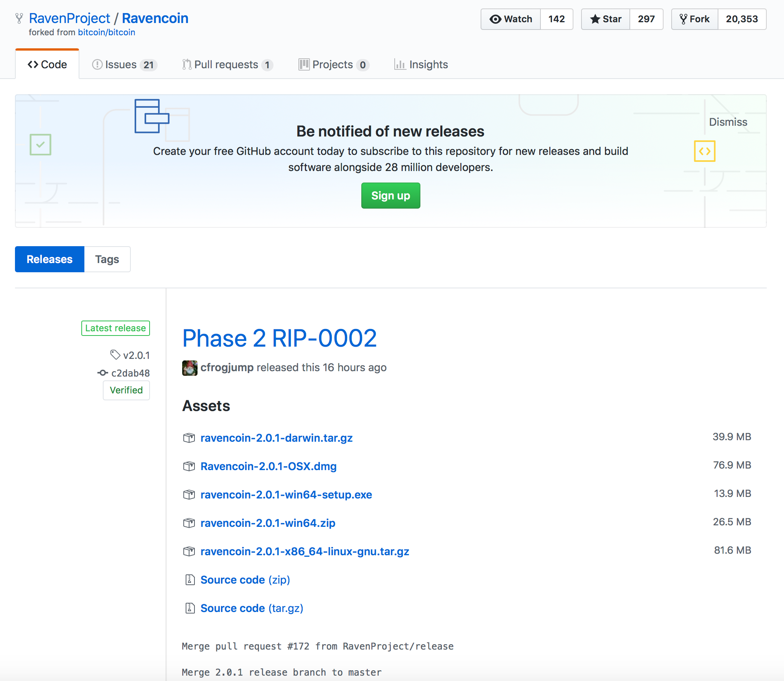This screenshot has height=681, width=784.
Task: View the 297 stargazers count
Action: (x=646, y=19)
